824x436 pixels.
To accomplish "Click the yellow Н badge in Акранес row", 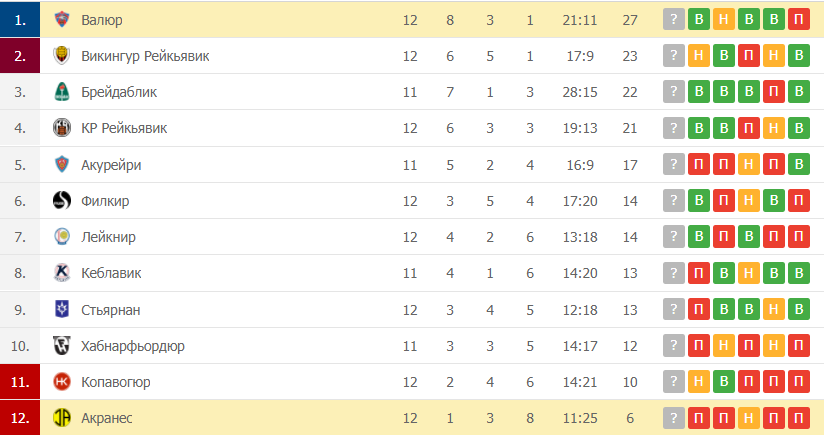I will 748,418.
